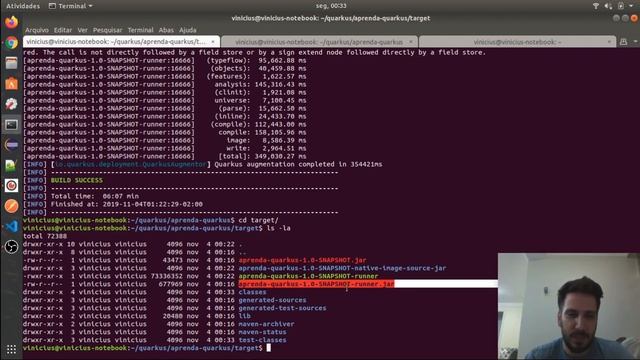Image resolution: width=640 pixels, height=360 pixels.
Task: Close the first terminal tab
Action: tap(213, 42)
